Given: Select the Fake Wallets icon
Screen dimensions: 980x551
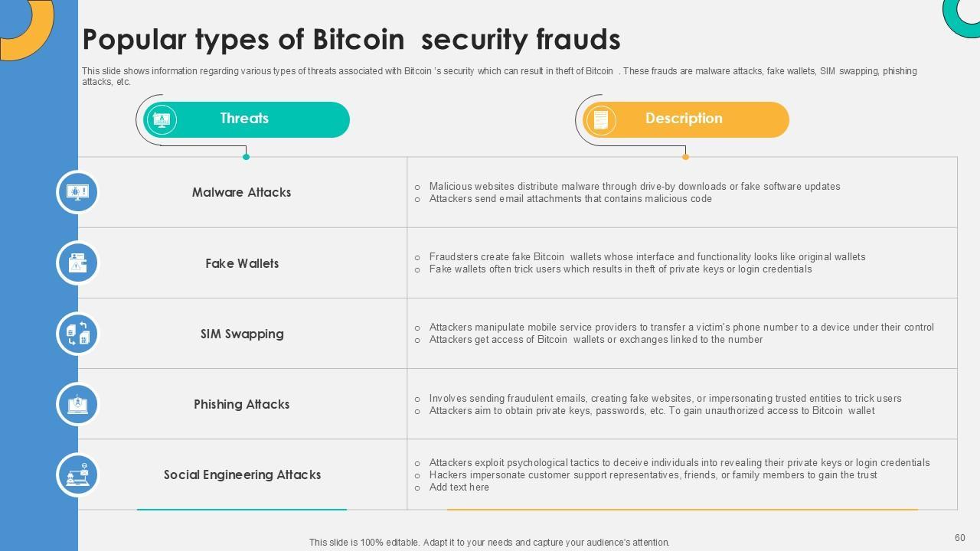Looking at the screenshot, I should point(77,262).
